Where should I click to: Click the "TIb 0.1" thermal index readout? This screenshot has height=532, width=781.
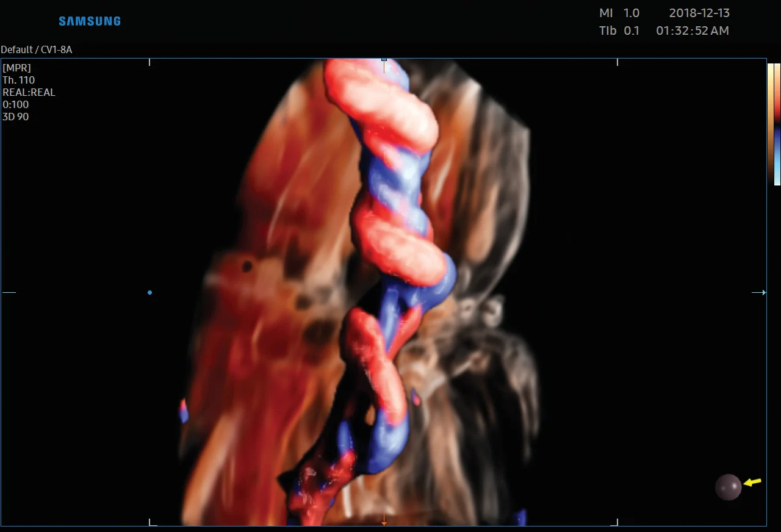(619, 31)
